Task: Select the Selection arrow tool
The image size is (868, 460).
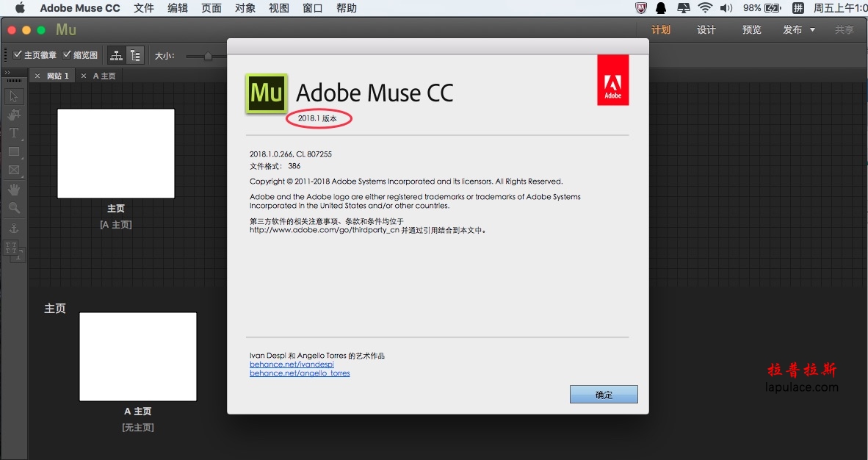Action: [x=14, y=96]
